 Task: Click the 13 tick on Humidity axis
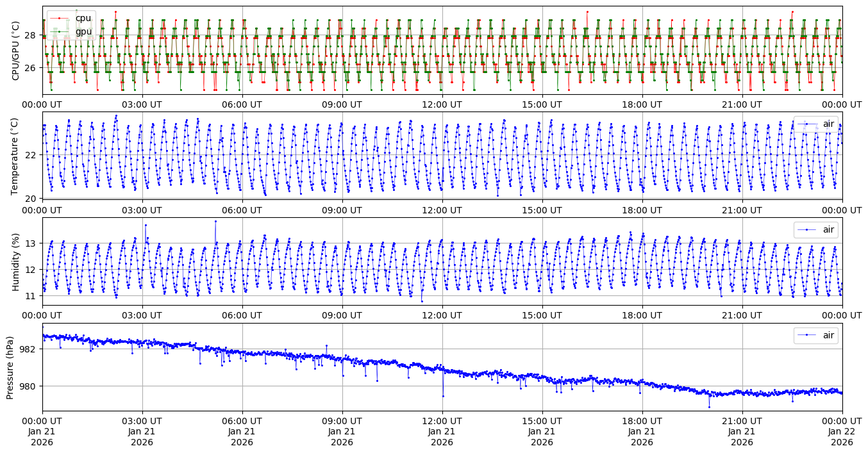[33, 243]
